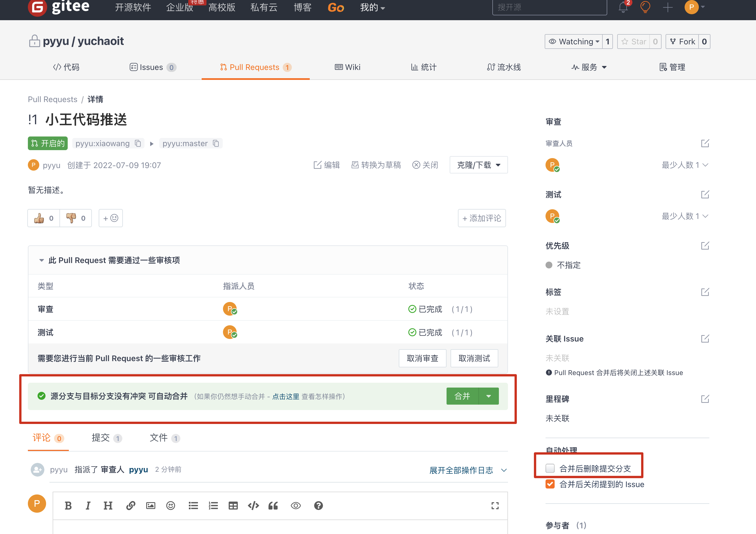
Task: Open the add emoji reaction button
Action: [x=111, y=218]
